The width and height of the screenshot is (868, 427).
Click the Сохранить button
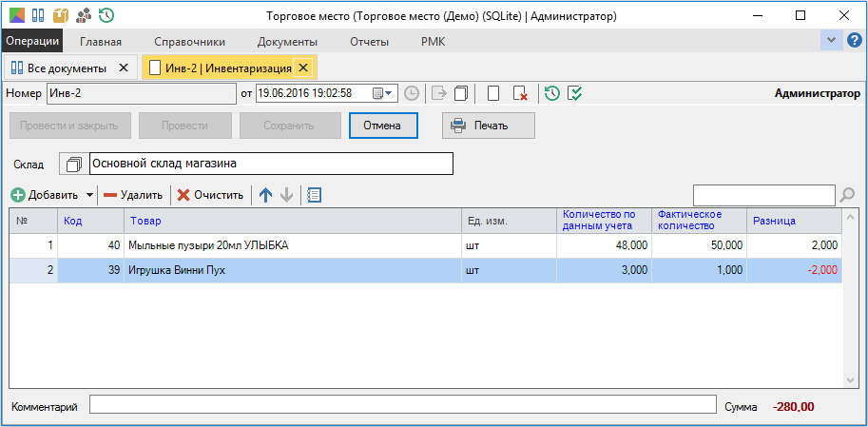tap(289, 126)
